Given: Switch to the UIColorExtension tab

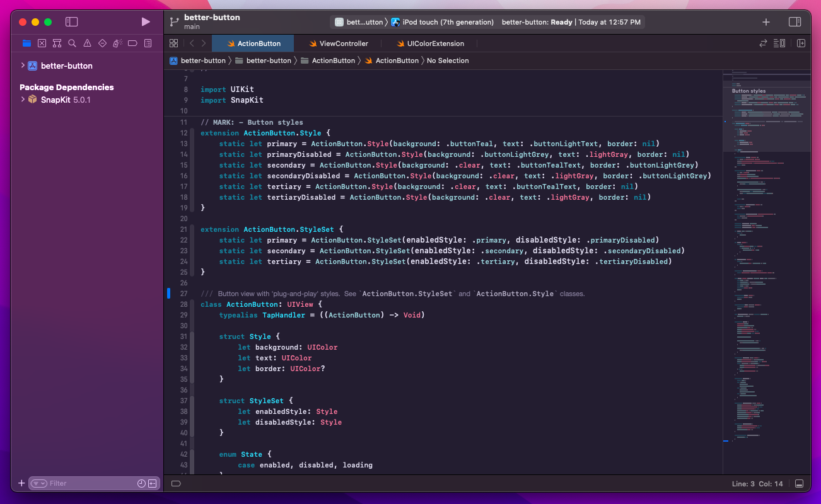Looking at the screenshot, I should [430, 43].
